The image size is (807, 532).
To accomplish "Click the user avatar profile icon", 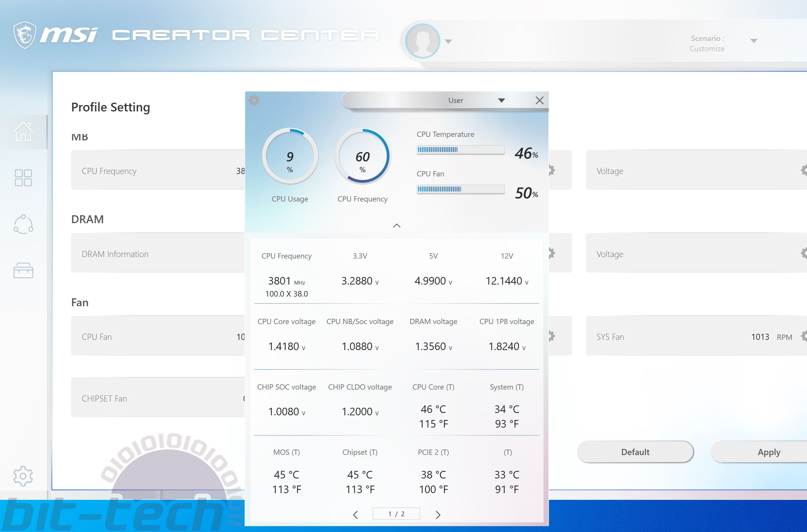I will pyautogui.click(x=422, y=41).
